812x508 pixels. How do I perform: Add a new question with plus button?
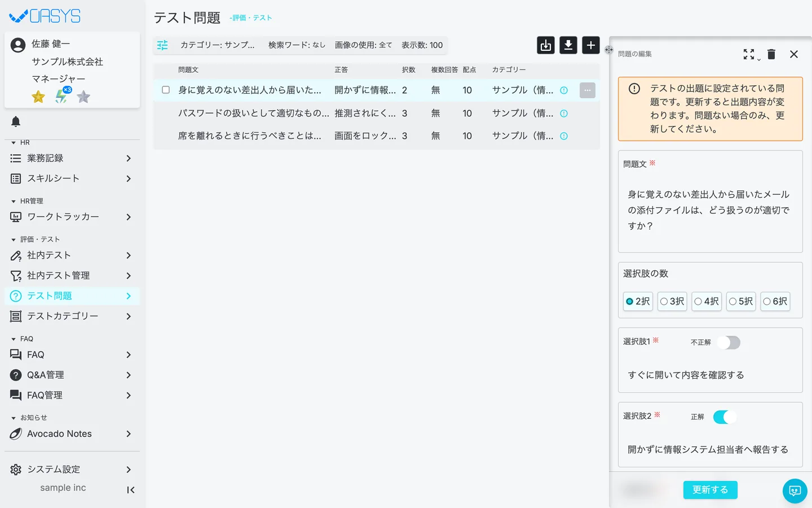[591, 45]
